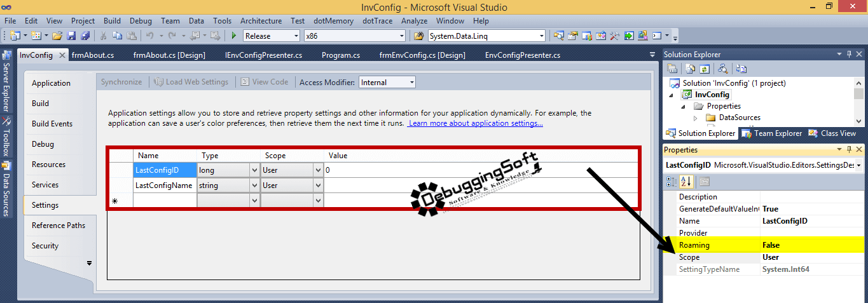Screen dimensions: 868x303
Task: Open the x86 platform dropdown
Action: coord(401,36)
